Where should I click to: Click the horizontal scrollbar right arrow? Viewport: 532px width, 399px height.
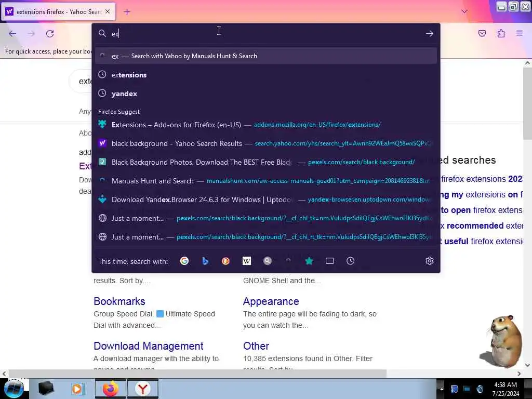519,374
